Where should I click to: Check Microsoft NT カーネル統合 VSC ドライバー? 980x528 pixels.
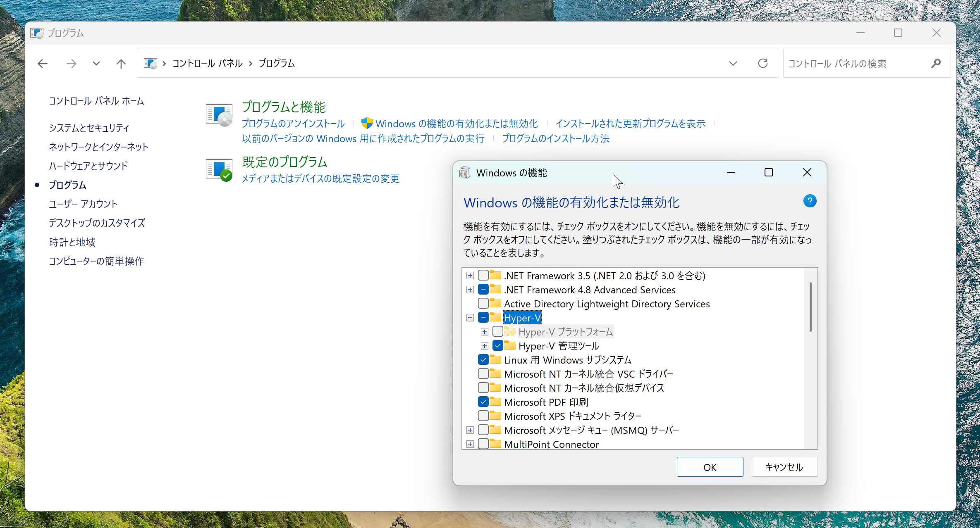click(x=483, y=374)
